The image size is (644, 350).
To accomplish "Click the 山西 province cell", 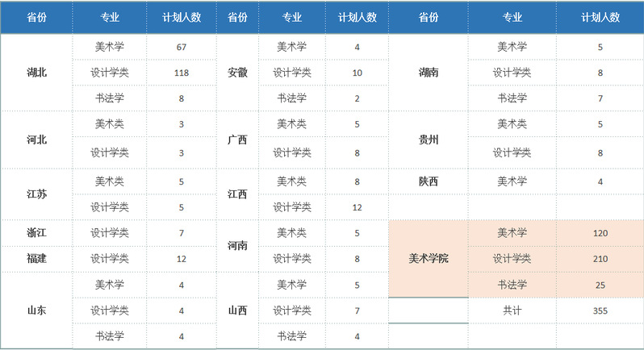I will click(237, 310).
